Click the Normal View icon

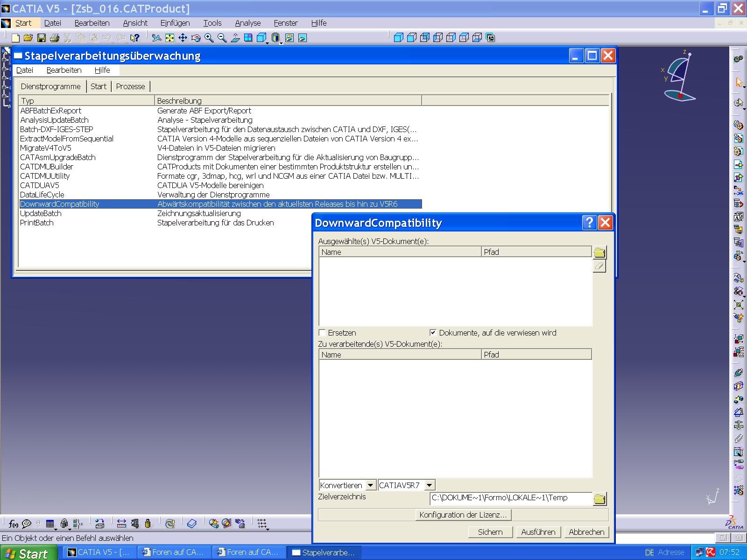click(x=235, y=38)
